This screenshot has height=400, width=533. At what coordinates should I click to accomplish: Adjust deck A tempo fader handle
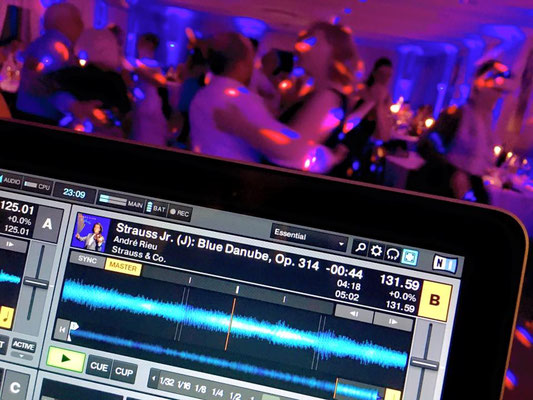click(x=36, y=283)
